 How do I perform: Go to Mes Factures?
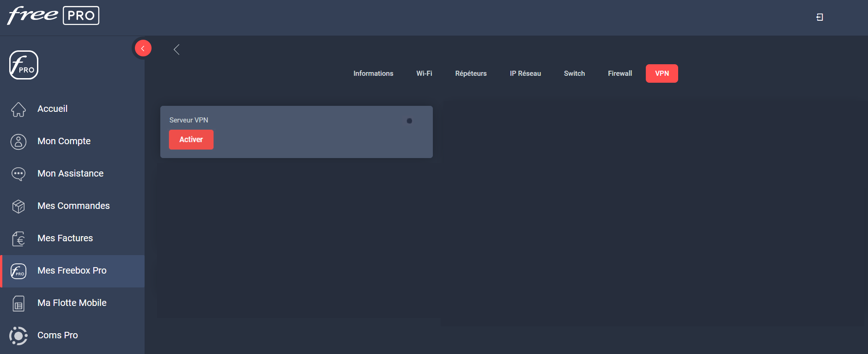[65, 238]
